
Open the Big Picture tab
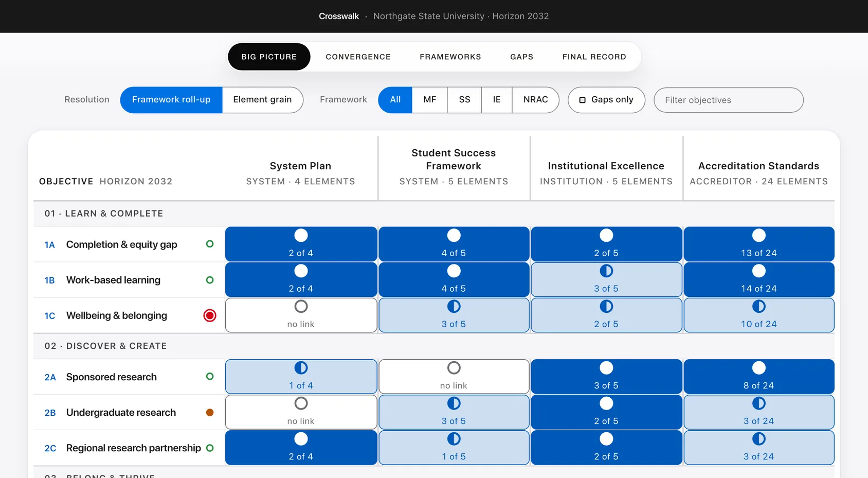[269, 57]
